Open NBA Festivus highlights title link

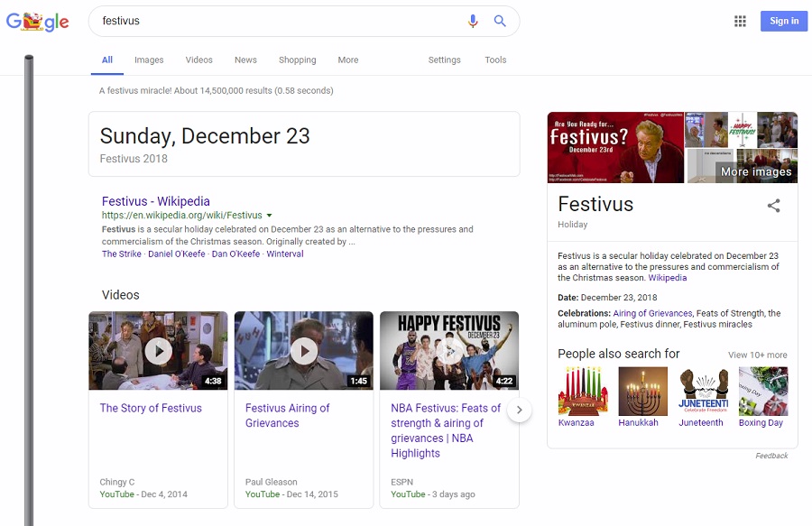[446, 430]
